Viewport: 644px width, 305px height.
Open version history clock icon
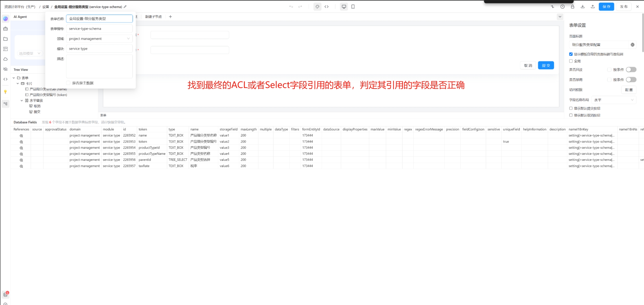tap(562, 7)
